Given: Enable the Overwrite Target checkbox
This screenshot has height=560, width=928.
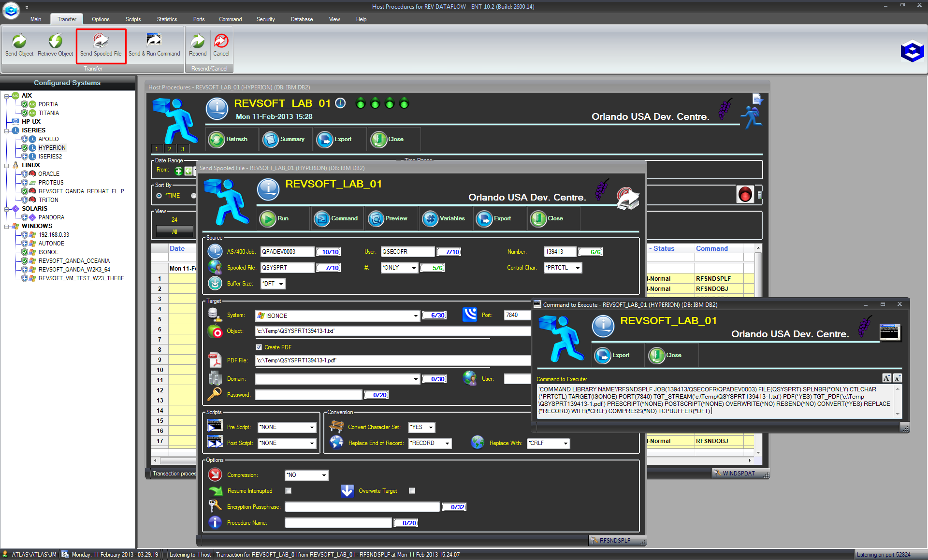Looking at the screenshot, I should pos(412,491).
